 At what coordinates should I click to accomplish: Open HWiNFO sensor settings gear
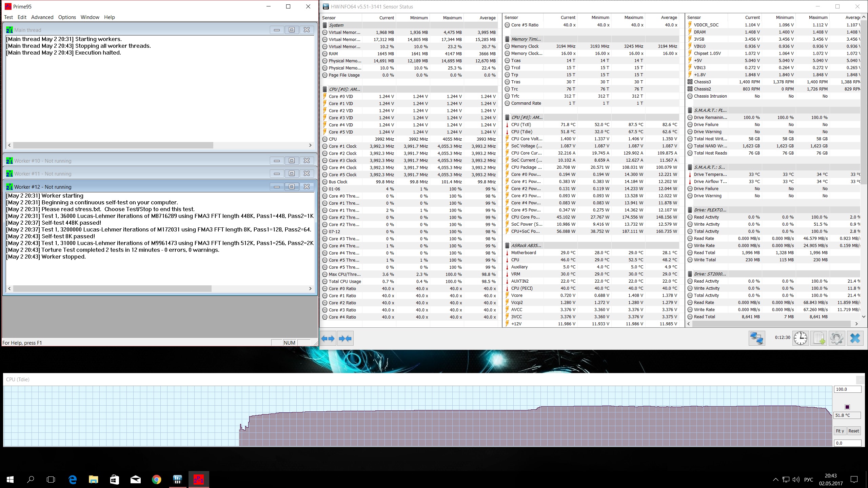tap(836, 338)
